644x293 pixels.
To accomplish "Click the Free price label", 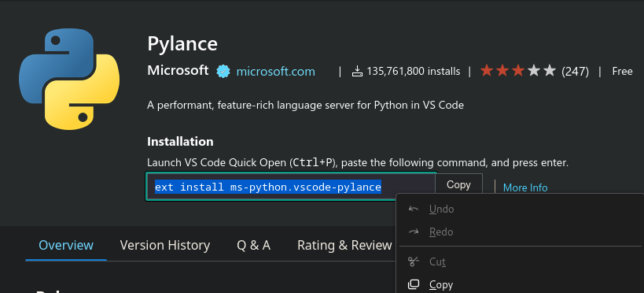I will 622,71.
